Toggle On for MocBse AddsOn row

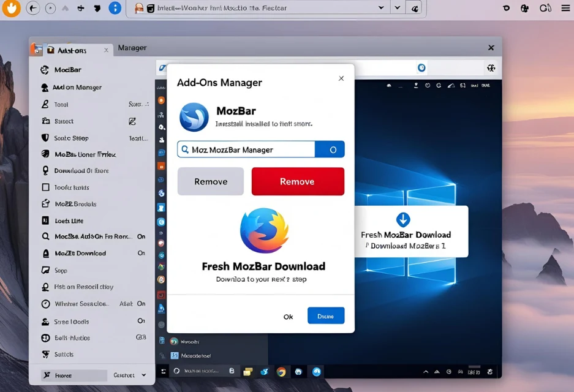point(142,237)
